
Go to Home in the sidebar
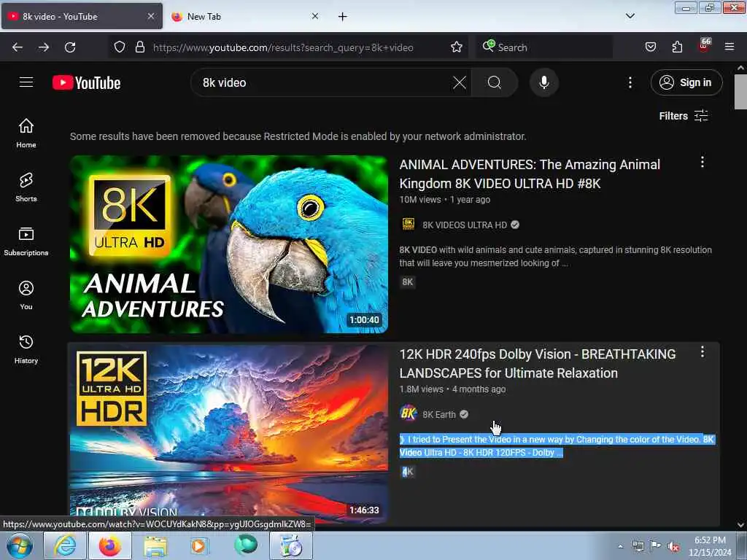[x=26, y=133]
